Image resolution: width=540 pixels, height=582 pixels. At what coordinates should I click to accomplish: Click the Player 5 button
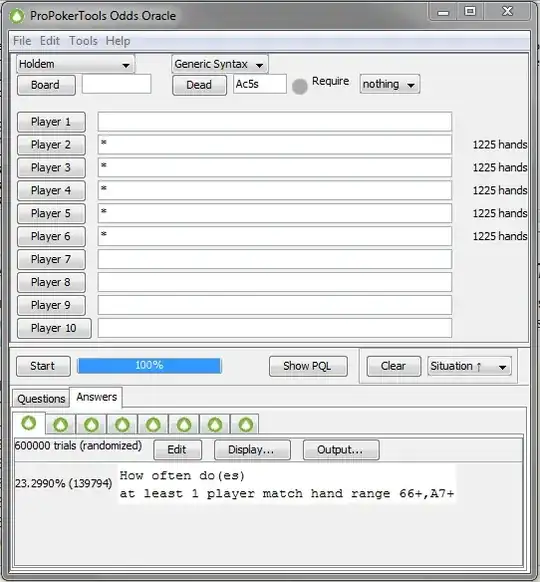51,213
